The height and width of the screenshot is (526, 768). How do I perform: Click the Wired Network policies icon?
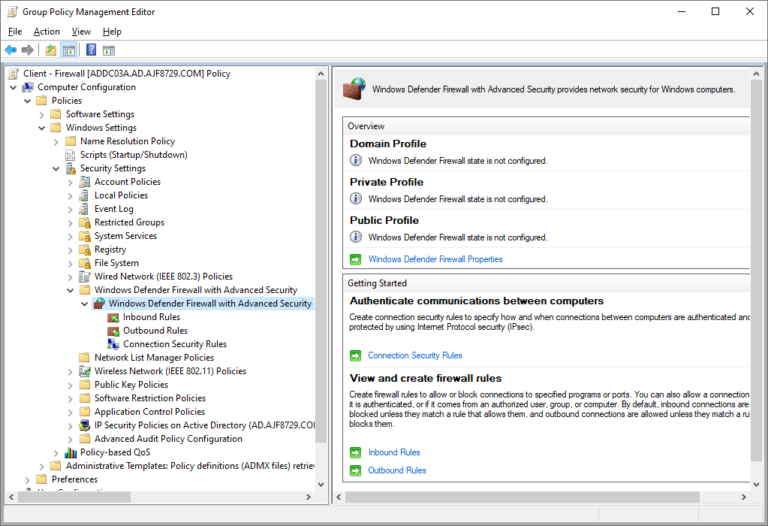(x=85, y=277)
